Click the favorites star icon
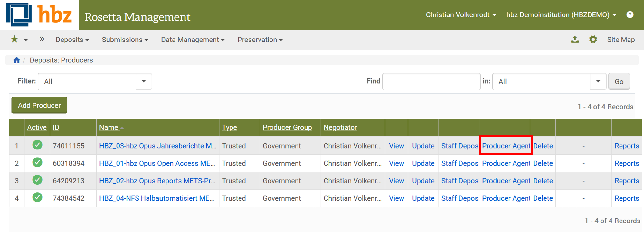The width and height of the screenshot is (644, 235). coord(14,39)
